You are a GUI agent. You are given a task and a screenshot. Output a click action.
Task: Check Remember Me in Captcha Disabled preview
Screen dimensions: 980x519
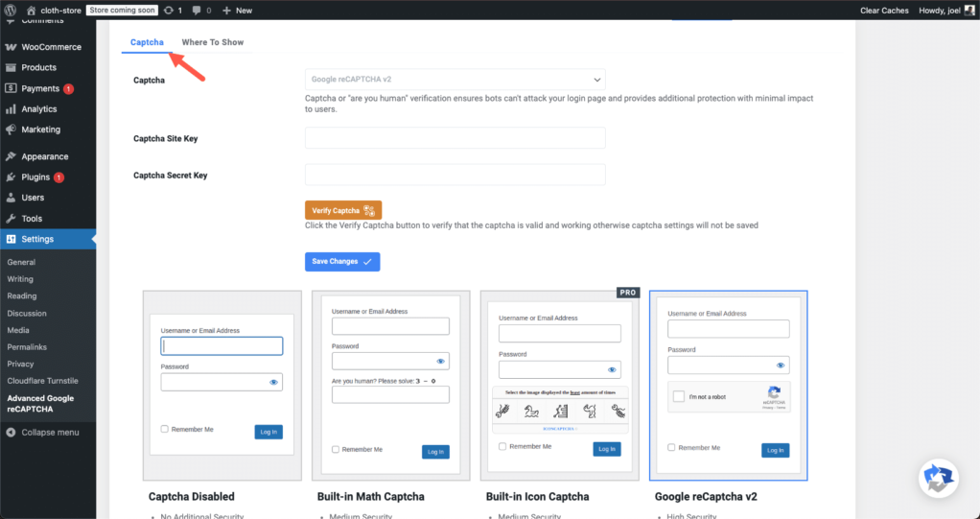pyautogui.click(x=165, y=429)
